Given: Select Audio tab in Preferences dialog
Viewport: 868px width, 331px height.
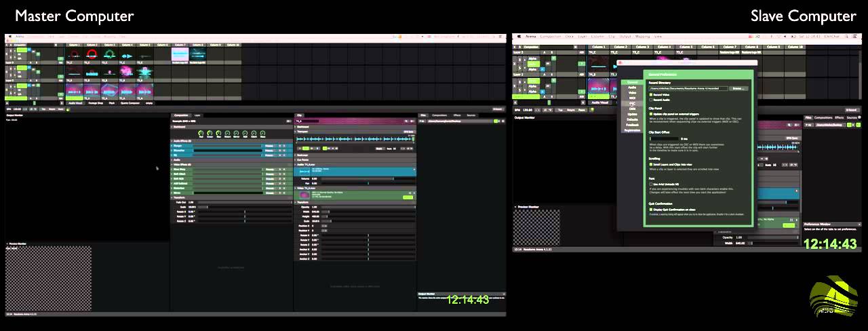Looking at the screenshot, I should coord(631,87).
